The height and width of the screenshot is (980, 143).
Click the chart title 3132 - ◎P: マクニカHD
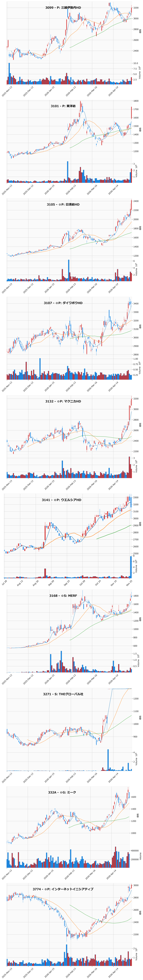point(63,401)
